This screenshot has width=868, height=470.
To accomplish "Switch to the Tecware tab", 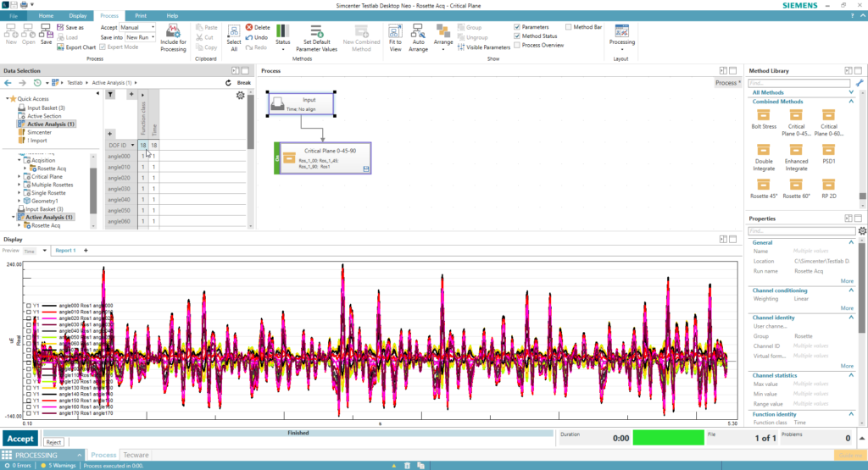I will [x=136, y=455].
